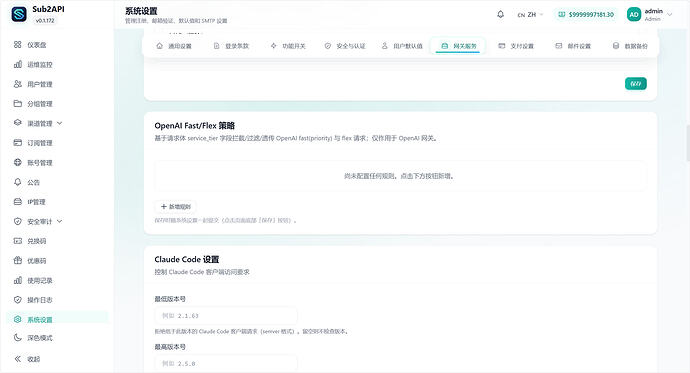Click the 最低版本号 input field

point(226,315)
